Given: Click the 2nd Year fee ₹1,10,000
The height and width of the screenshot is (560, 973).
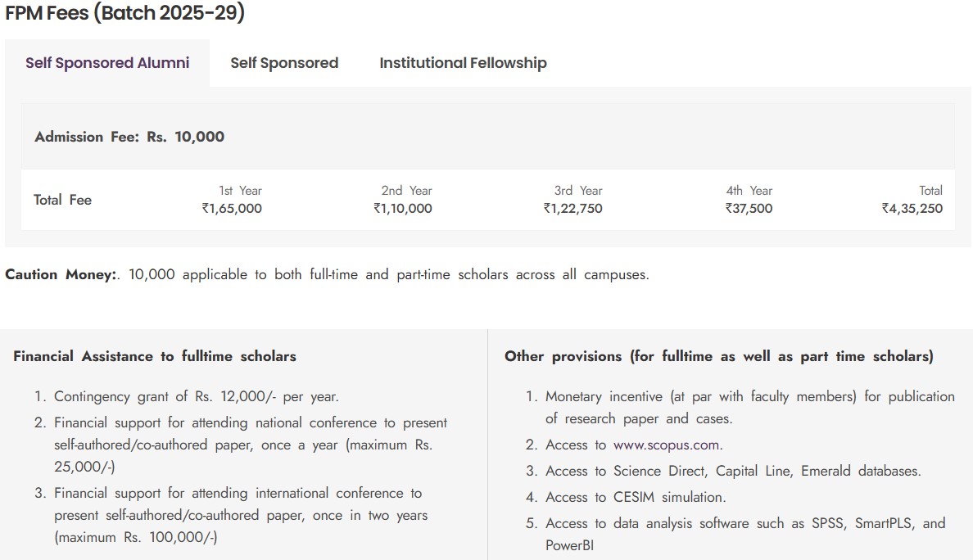Looking at the screenshot, I should pos(403,208).
